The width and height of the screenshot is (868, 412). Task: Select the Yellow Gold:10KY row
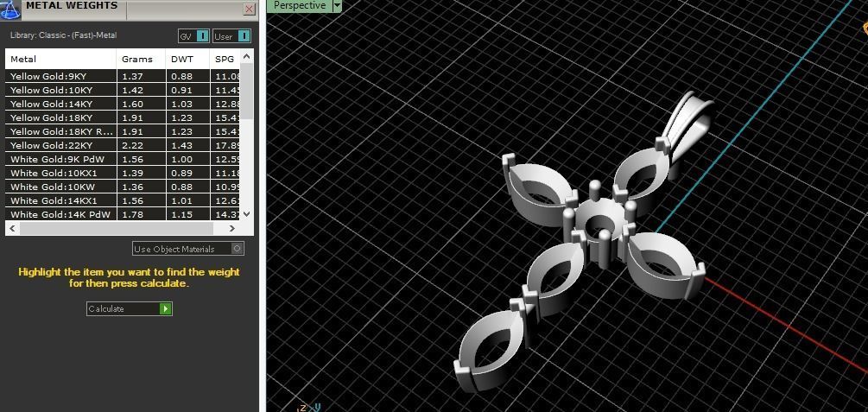click(x=123, y=90)
